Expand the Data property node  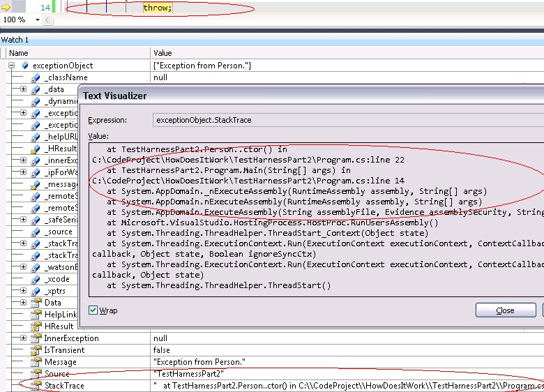[23, 303]
